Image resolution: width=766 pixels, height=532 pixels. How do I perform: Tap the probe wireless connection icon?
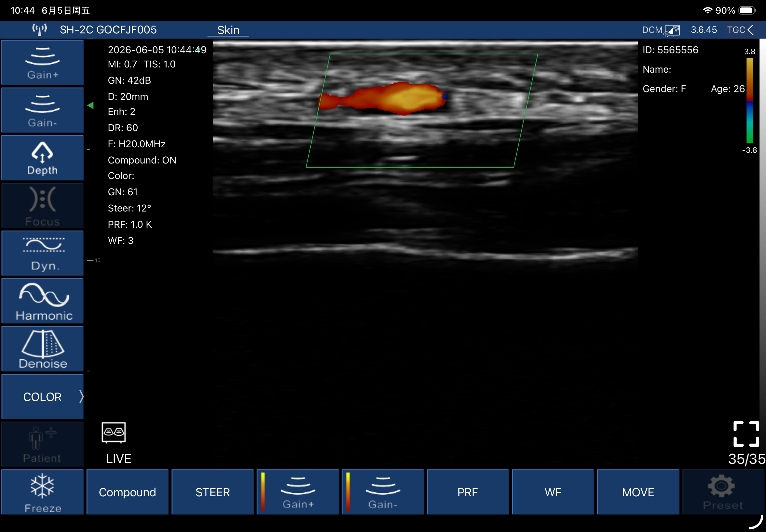point(39,30)
